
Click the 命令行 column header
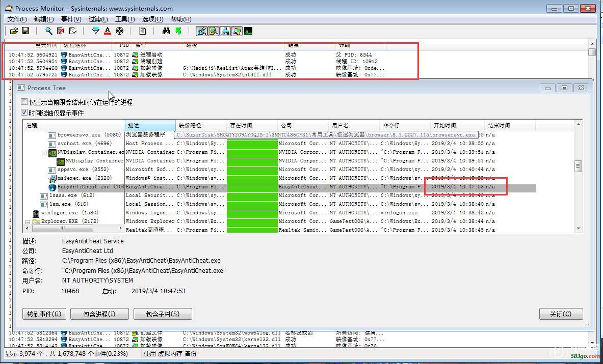pos(405,125)
